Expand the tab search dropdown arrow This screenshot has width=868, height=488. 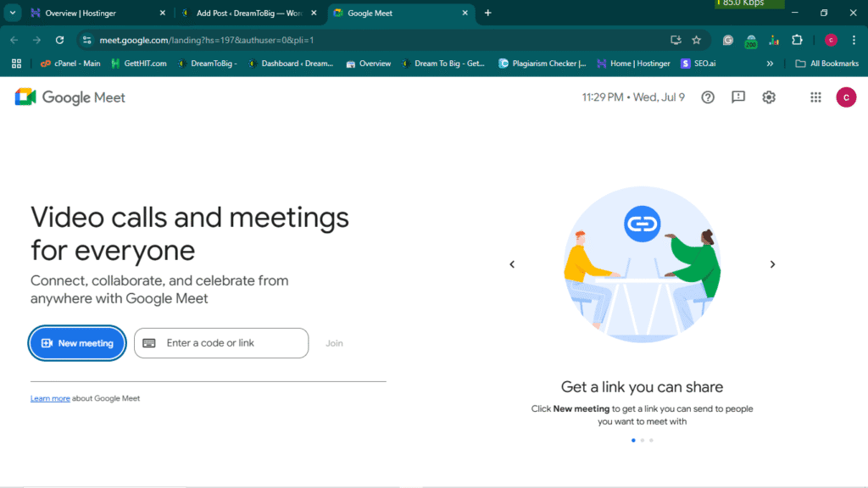[x=13, y=13]
